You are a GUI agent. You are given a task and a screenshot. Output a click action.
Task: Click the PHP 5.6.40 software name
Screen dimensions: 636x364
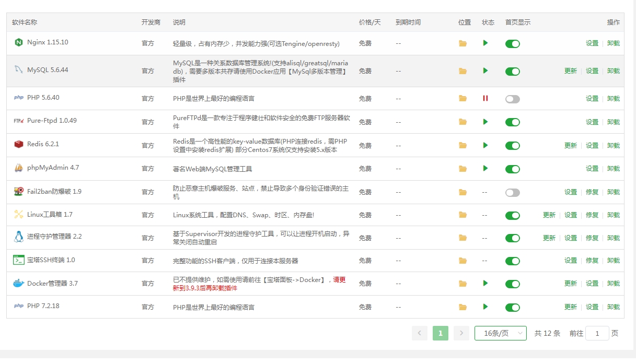click(43, 98)
